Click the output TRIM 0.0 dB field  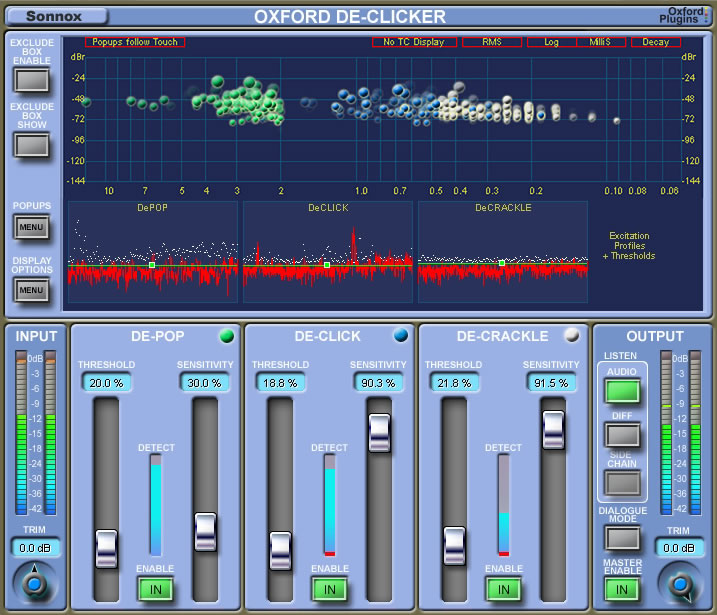[x=679, y=548]
